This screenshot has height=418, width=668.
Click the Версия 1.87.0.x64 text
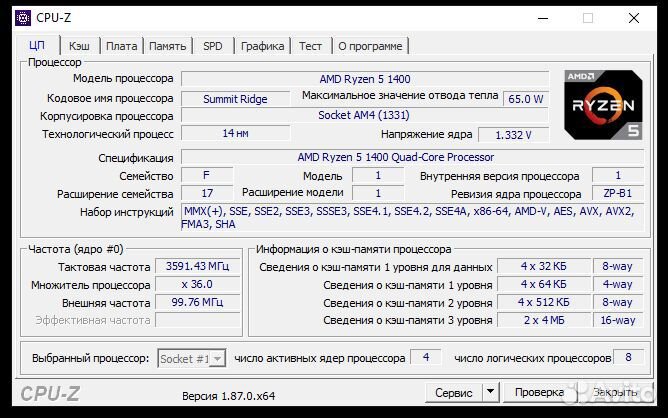pyautogui.click(x=228, y=396)
